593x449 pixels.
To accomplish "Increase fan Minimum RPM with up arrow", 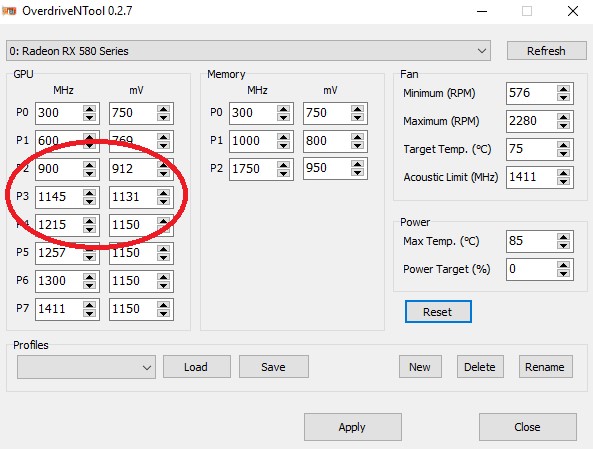I will tap(564, 89).
